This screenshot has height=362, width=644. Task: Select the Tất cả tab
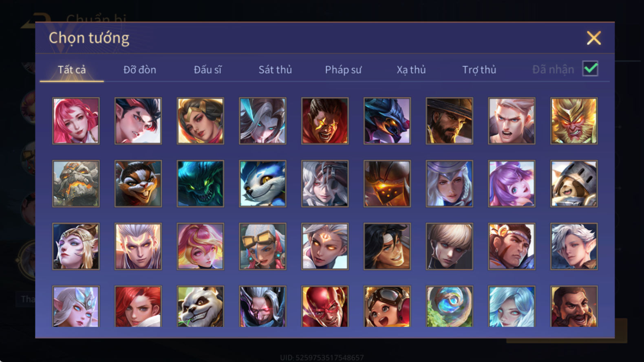coord(72,70)
